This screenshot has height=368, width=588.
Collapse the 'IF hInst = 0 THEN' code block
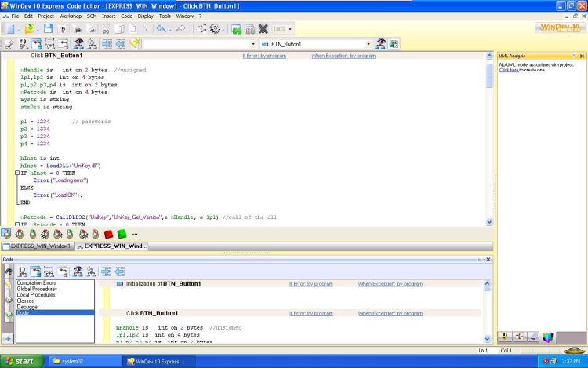17,173
